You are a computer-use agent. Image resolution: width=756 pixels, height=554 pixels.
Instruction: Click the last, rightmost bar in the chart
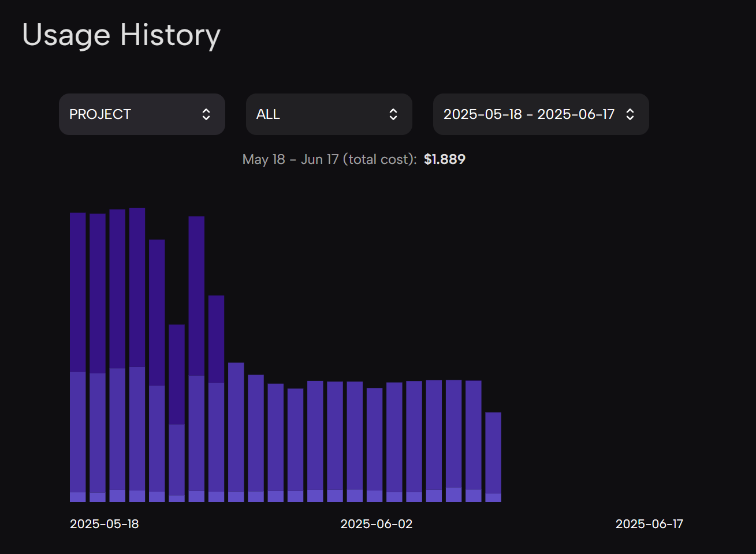coord(493,457)
